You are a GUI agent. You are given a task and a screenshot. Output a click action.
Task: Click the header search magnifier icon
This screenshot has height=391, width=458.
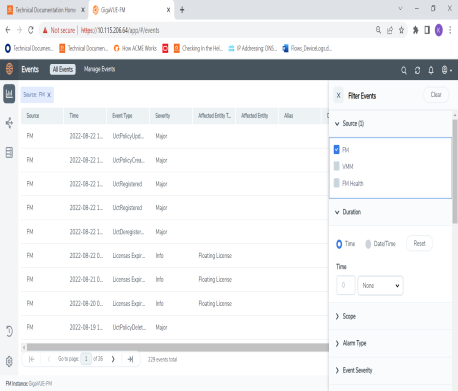404,70
